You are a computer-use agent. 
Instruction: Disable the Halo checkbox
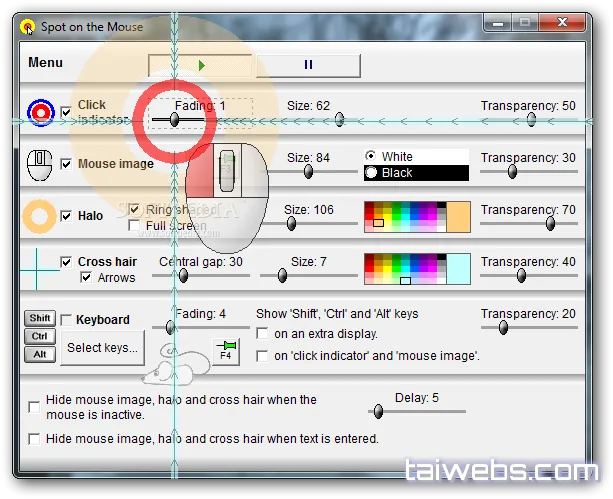point(66,216)
